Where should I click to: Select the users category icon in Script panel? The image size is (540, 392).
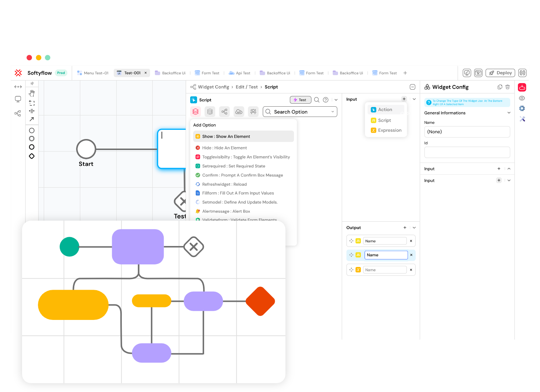253,111
